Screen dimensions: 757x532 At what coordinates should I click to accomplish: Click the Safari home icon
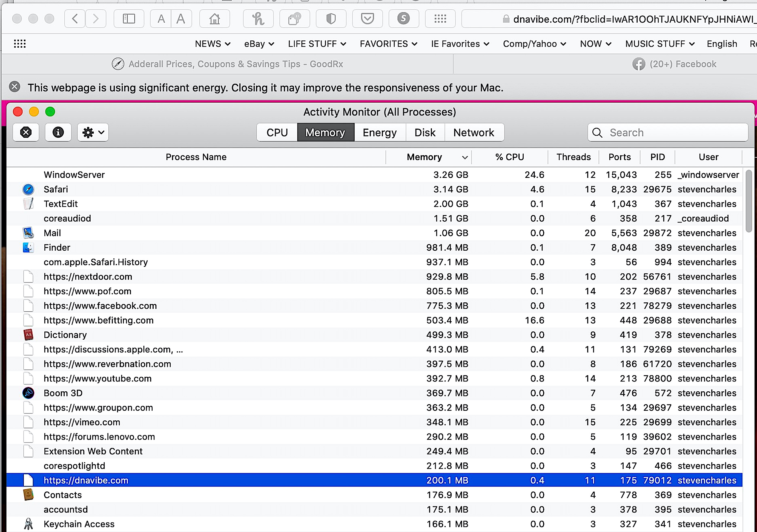[x=214, y=19]
